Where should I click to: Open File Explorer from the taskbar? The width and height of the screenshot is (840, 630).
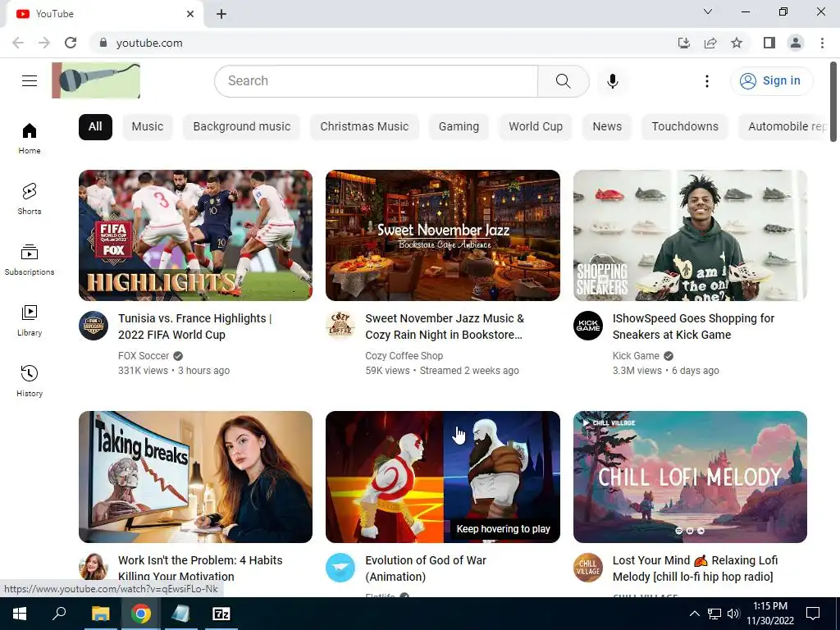click(x=100, y=614)
